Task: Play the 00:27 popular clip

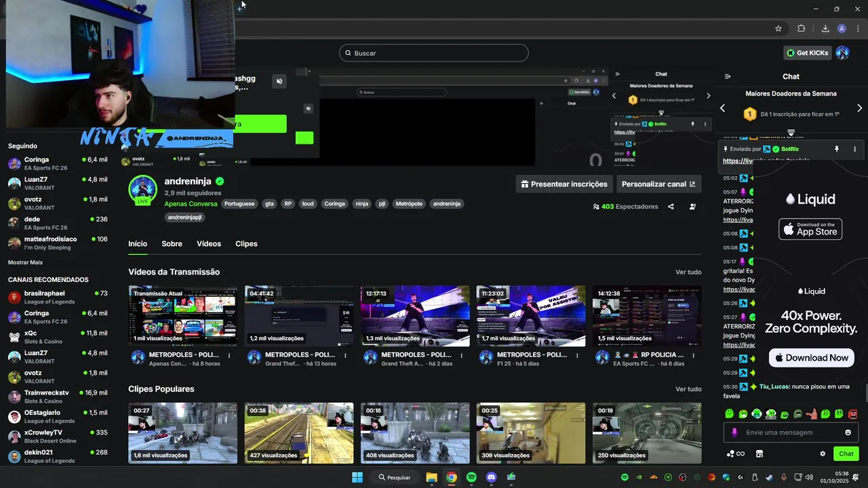Action: click(x=183, y=433)
